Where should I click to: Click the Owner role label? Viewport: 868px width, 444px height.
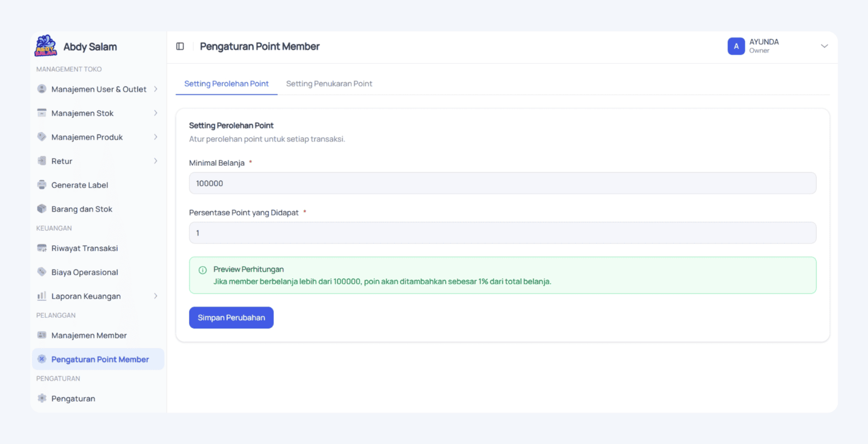(759, 51)
